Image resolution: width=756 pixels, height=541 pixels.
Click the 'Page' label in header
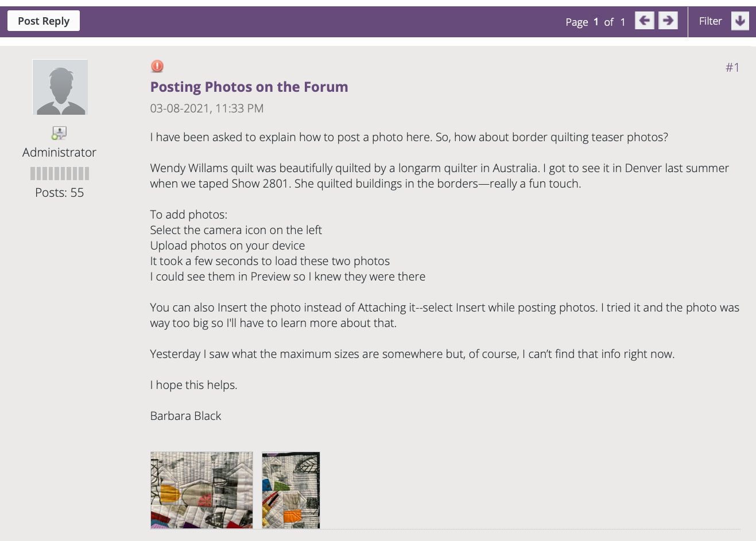point(576,22)
